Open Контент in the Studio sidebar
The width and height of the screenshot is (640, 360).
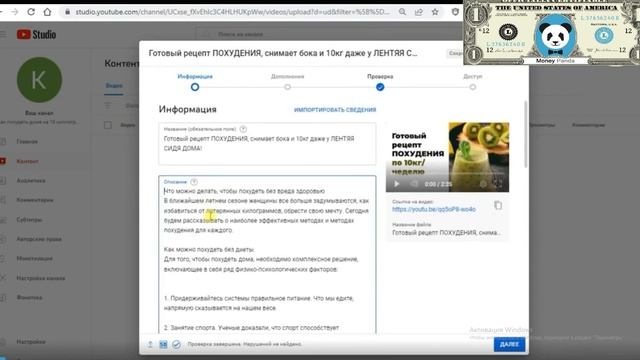click(27, 161)
